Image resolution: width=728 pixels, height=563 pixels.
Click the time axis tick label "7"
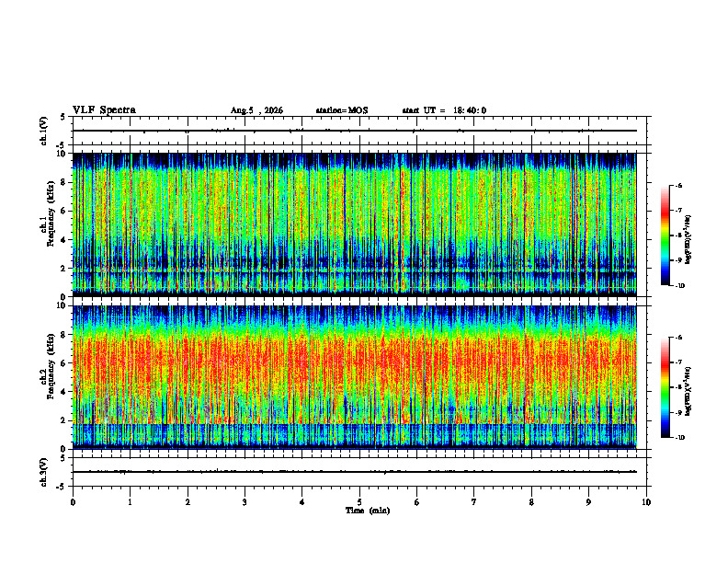tap(474, 502)
